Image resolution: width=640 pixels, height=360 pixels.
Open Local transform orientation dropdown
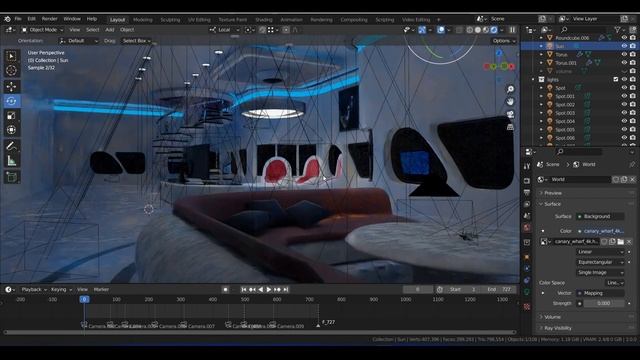[x=224, y=30]
